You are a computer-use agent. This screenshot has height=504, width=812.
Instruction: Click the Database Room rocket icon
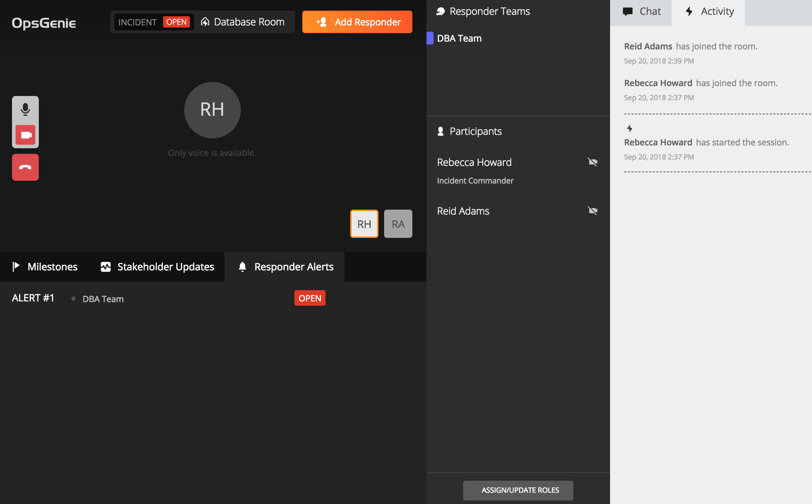tap(205, 22)
